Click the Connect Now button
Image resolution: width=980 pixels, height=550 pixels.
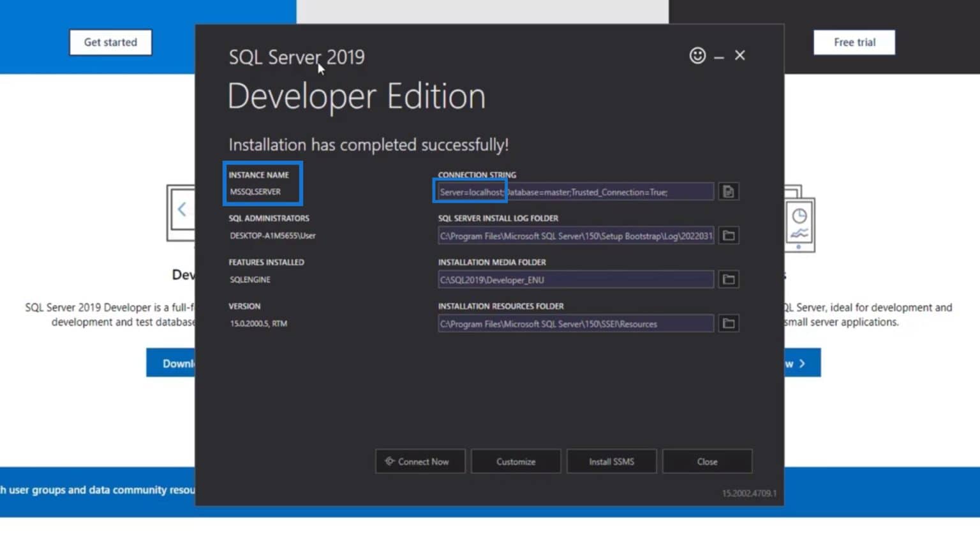point(420,461)
